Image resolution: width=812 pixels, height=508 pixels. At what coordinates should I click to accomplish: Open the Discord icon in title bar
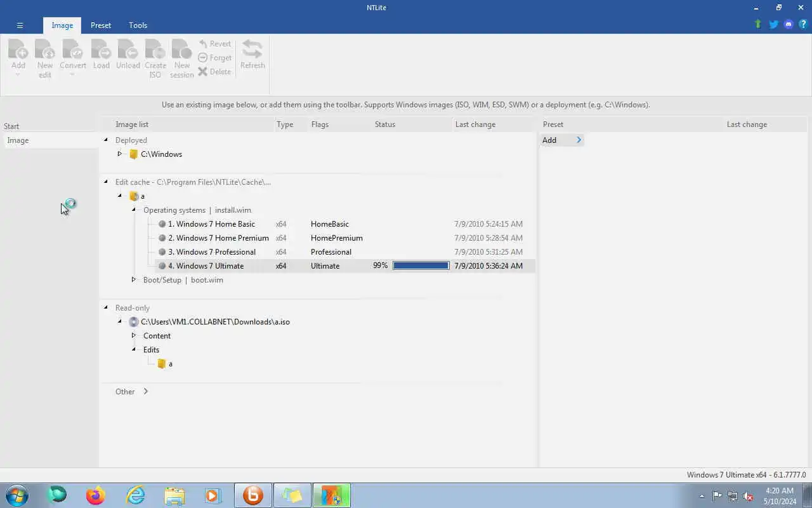789,24
